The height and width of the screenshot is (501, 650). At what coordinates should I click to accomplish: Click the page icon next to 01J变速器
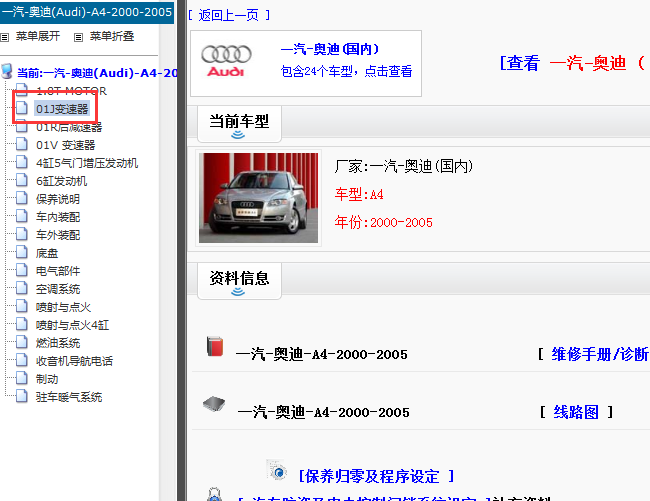[x=22, y=108]
